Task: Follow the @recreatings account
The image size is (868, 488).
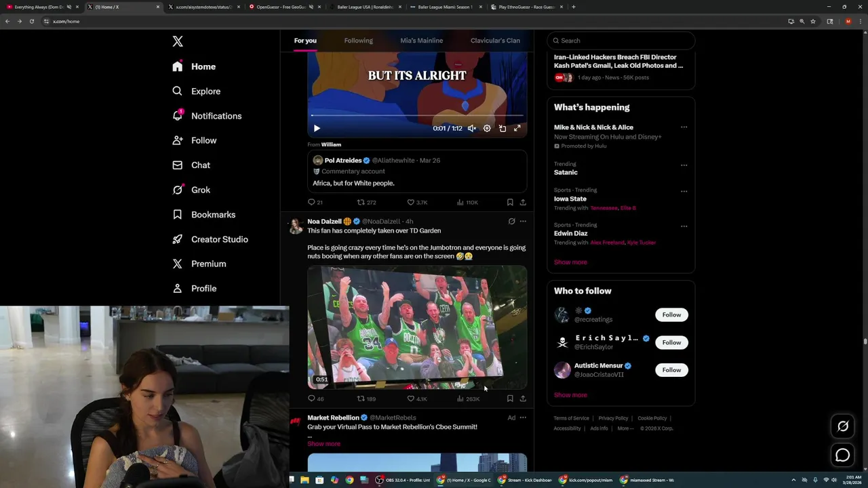Action: coord(671,314)
